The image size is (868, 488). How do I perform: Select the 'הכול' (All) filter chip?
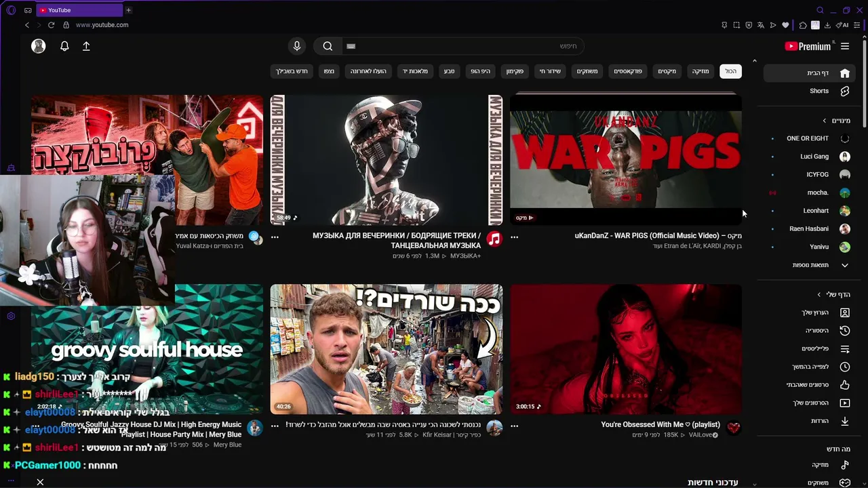coord(730,71)
